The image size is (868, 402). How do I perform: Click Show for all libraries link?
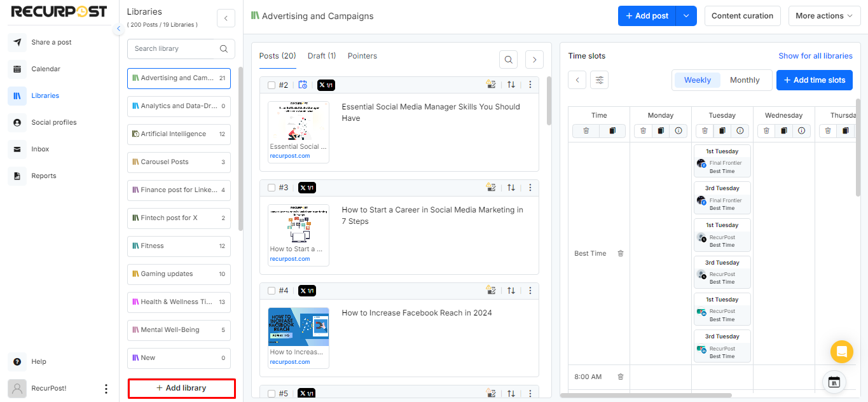(815, 56)
